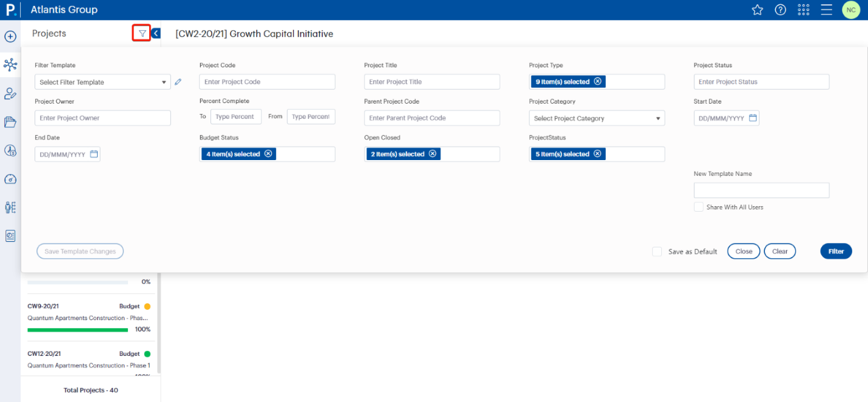Click the Clear button
Image resolution: width=868 pixels, height=402 pixels.
pos(780,252)
